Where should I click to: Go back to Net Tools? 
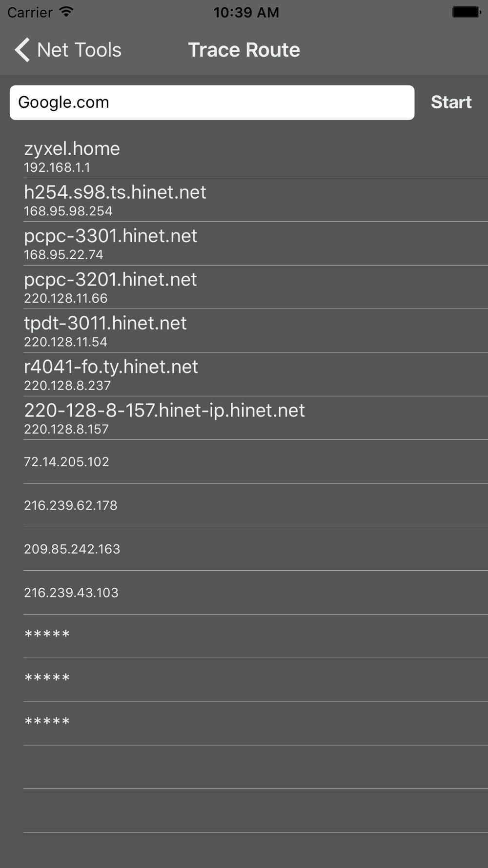pyautogui.click(x=68, y=50)
